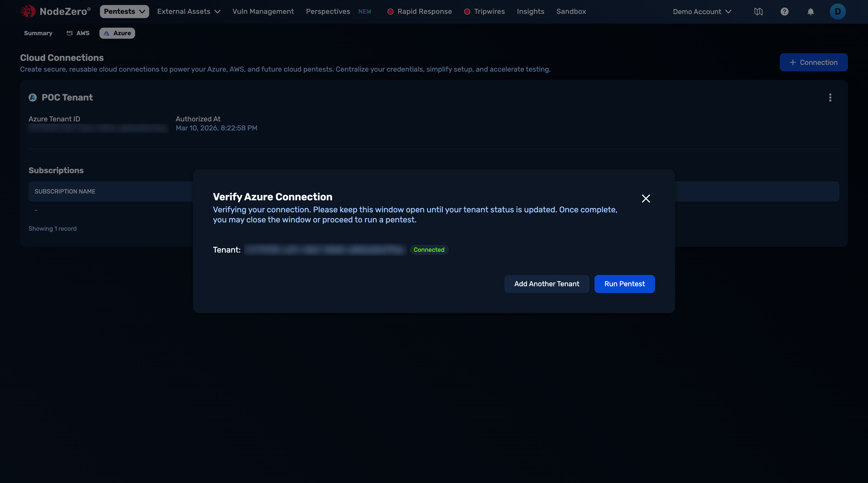Click the Run Pentest button

click(x=624, y=283)
